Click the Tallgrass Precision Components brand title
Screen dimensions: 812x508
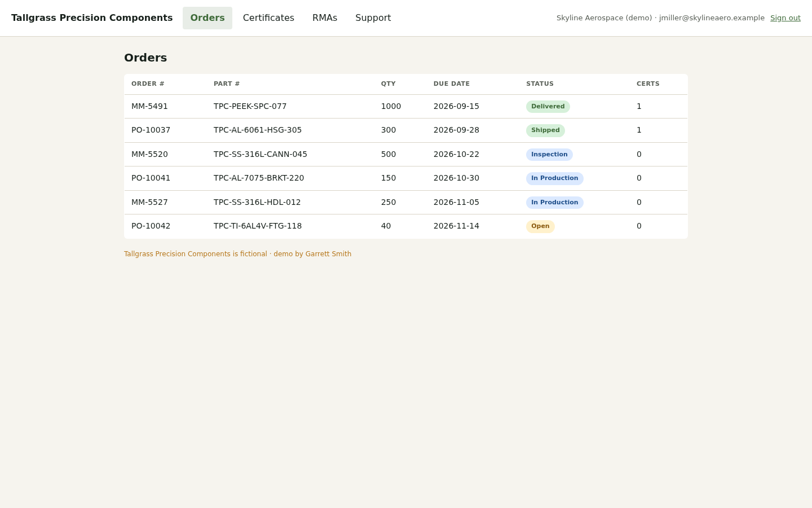[92, 18]
